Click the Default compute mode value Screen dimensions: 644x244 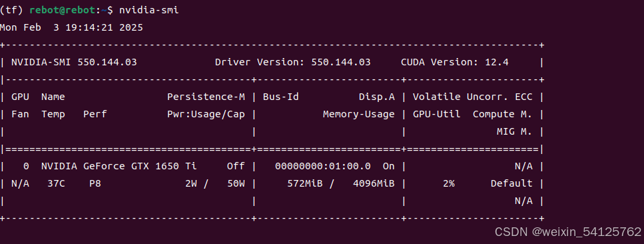coord(511,183)
